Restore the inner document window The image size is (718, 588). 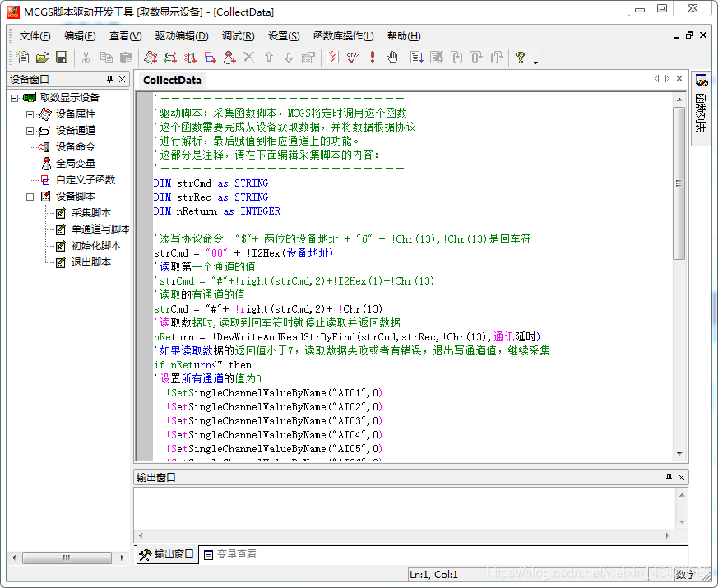[689, 35]
